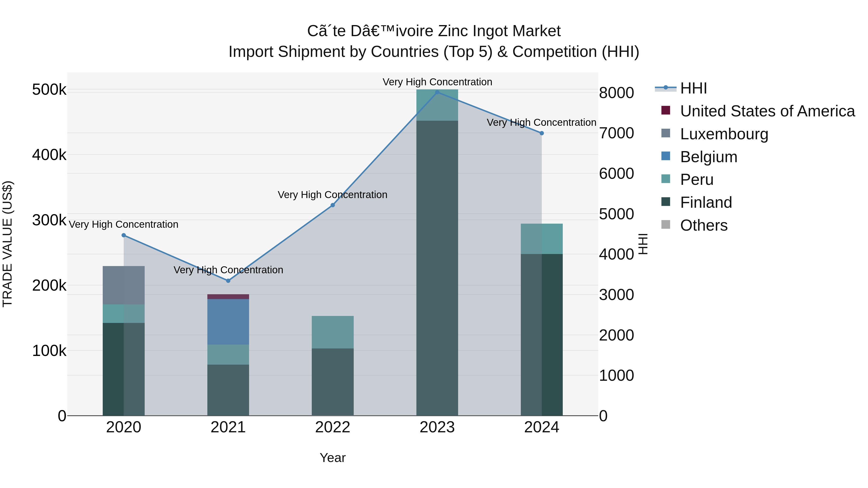Click the Import Shipment by Countries subtitle
Screen dimensions: 868x488
pyautogui.click(x=434, y=52)
